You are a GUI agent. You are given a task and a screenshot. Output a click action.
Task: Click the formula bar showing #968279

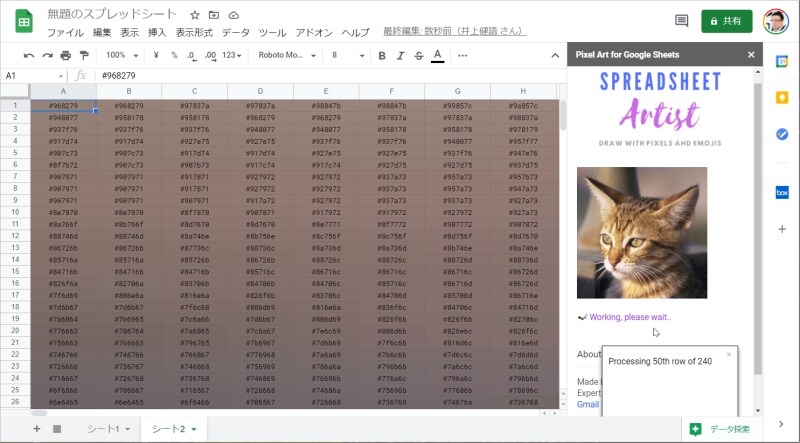332,76
